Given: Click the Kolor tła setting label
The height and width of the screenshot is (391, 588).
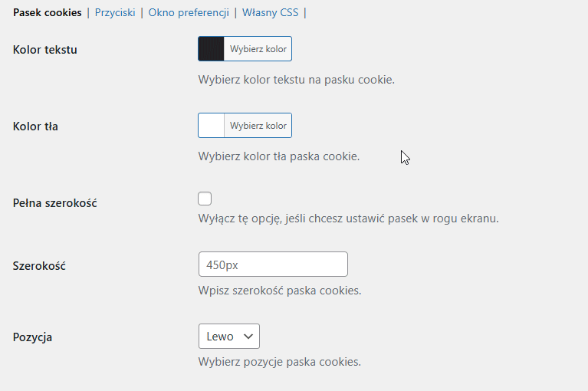Looking at the screenshot, I should tap(36, 127).
